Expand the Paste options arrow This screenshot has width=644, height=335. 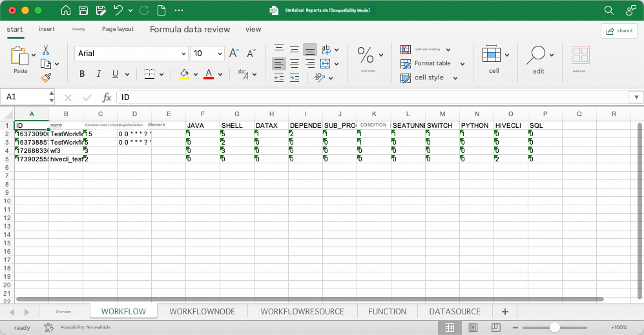(x=34, y=55)
